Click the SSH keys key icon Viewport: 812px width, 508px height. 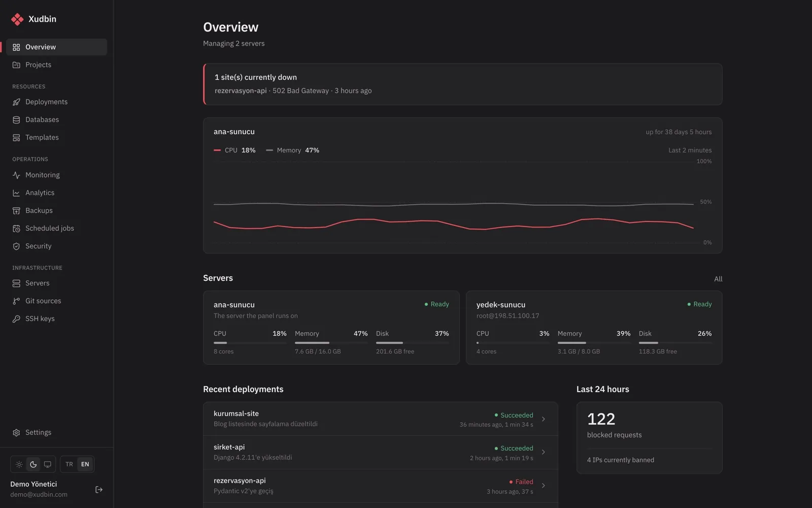[x=16, y=319]
